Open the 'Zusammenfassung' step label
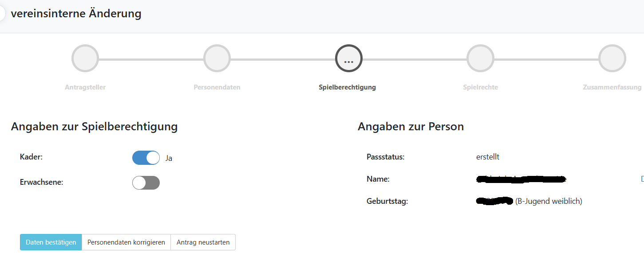The width and height of the screenshot is (644, 253). pyautogui.click(x=612, y=87)
